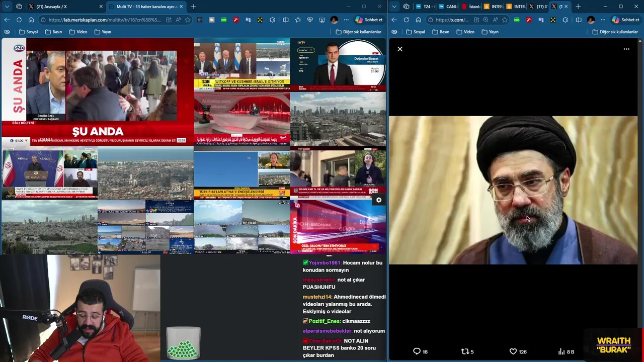Click username Yojimbo1961 in chat

coord(325,262)
